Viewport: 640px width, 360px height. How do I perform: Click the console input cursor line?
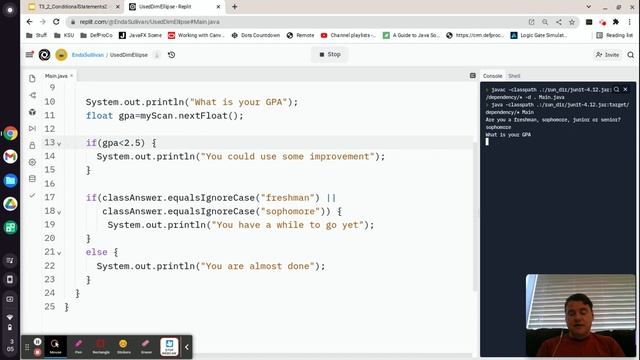487,142
